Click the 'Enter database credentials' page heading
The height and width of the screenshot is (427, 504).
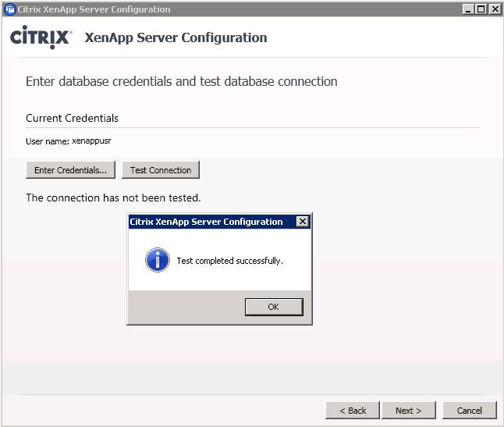tap(182, 81)
